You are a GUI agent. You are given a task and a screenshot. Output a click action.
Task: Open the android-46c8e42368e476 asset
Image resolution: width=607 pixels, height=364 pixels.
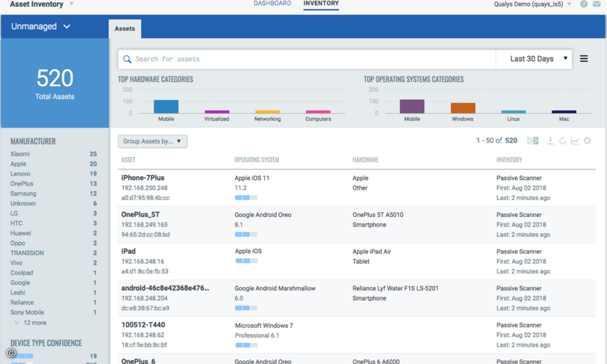(x=165, y=288)
